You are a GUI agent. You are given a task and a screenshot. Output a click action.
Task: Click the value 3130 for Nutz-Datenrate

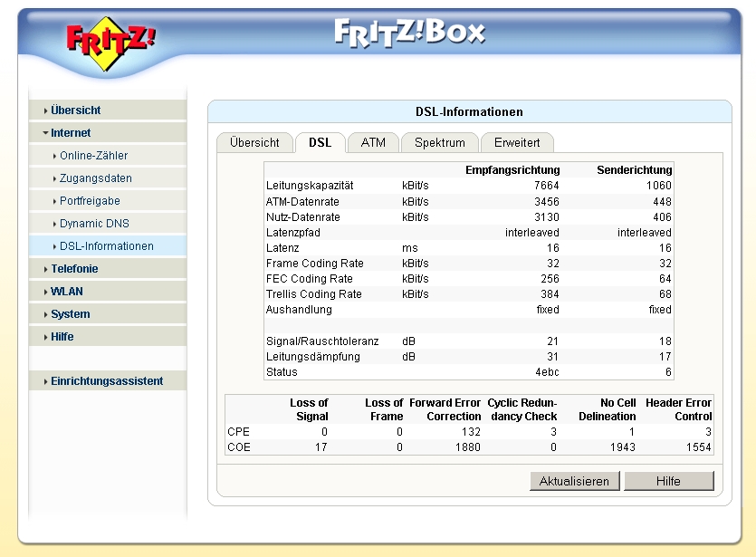coord(546,217)
